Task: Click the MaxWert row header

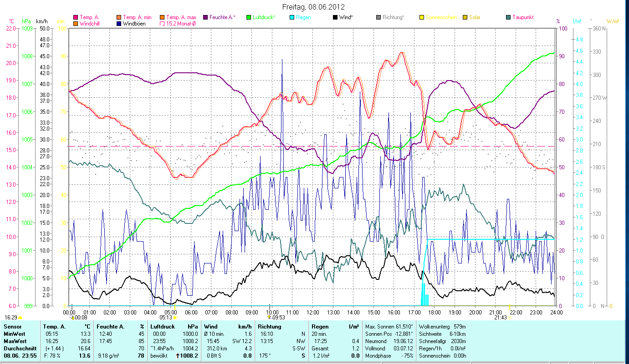Action: point(14,341)
